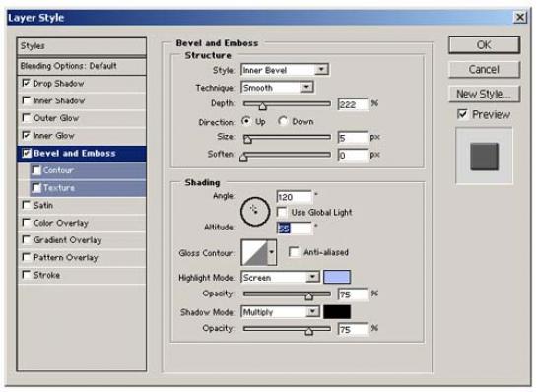Enable the Stroke checkbox
Screen dimensions: 537x392
(x=26, y=275)
